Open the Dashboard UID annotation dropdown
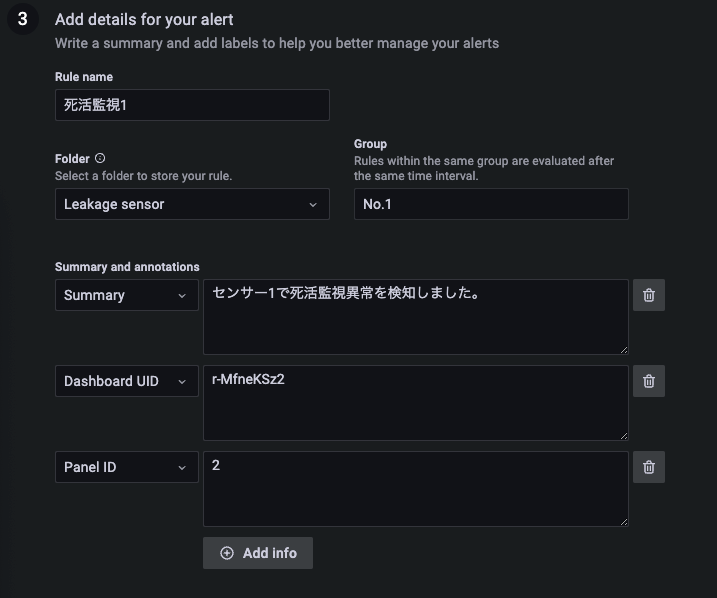This screenshot has width=717, height=598. point(127,381)
